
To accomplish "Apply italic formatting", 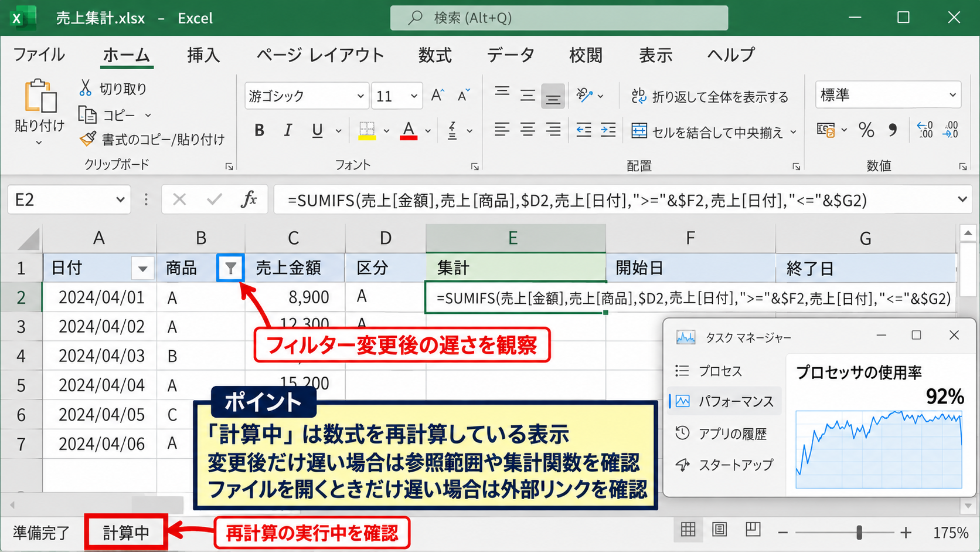I will click(288, 130).
